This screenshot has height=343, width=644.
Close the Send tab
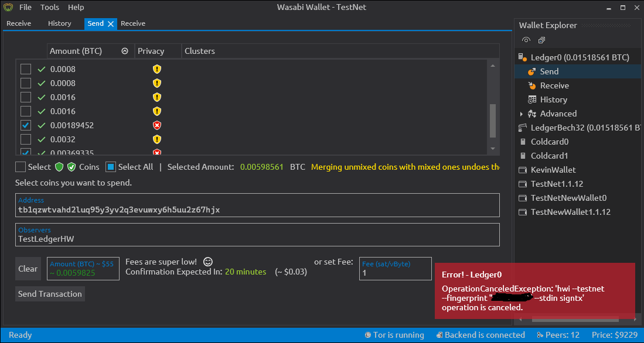click(111, 24)
